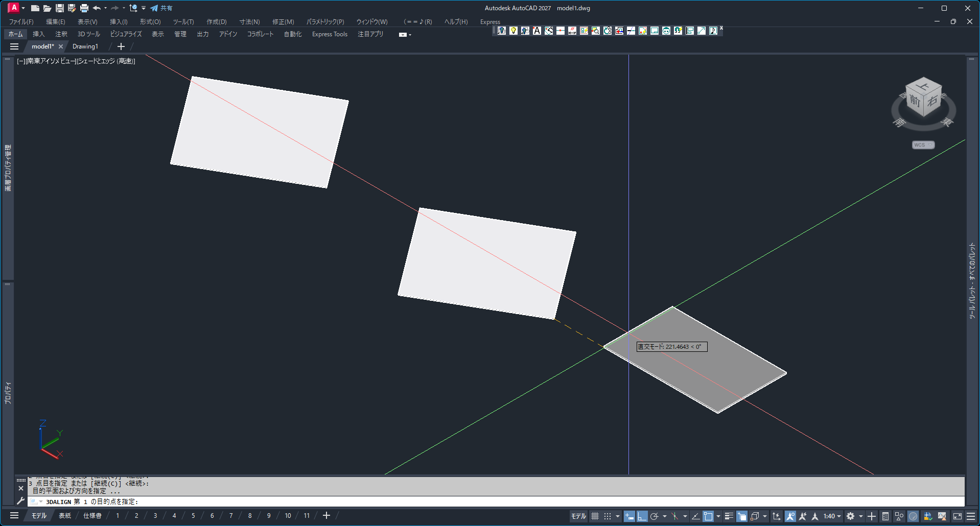Screen dimensions: 980x526
Task: Toggle the drawing grid display
Action: coord(595,516)
